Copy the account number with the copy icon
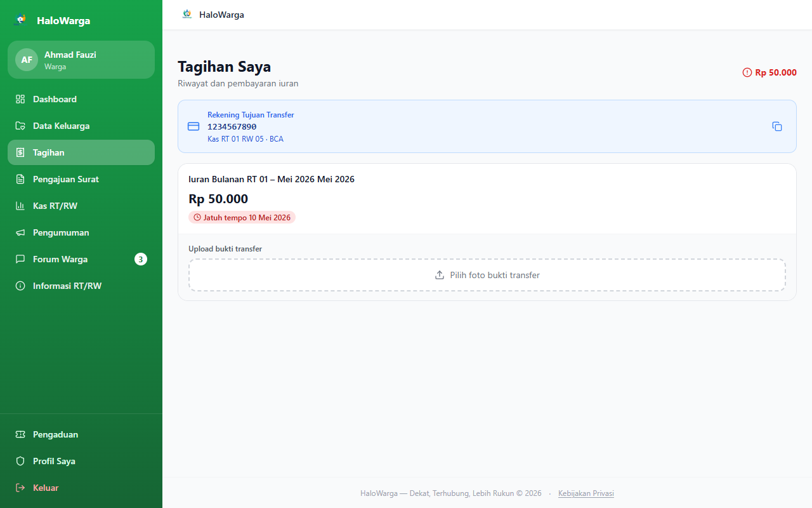 [777, 126]
